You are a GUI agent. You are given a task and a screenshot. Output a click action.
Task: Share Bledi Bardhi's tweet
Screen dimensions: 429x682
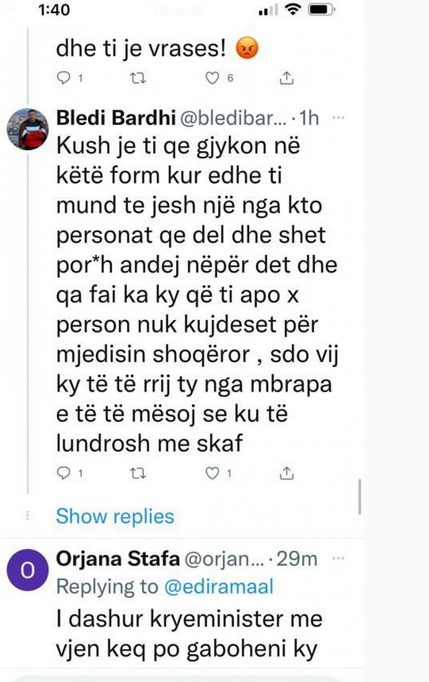[x=286, y=473]
